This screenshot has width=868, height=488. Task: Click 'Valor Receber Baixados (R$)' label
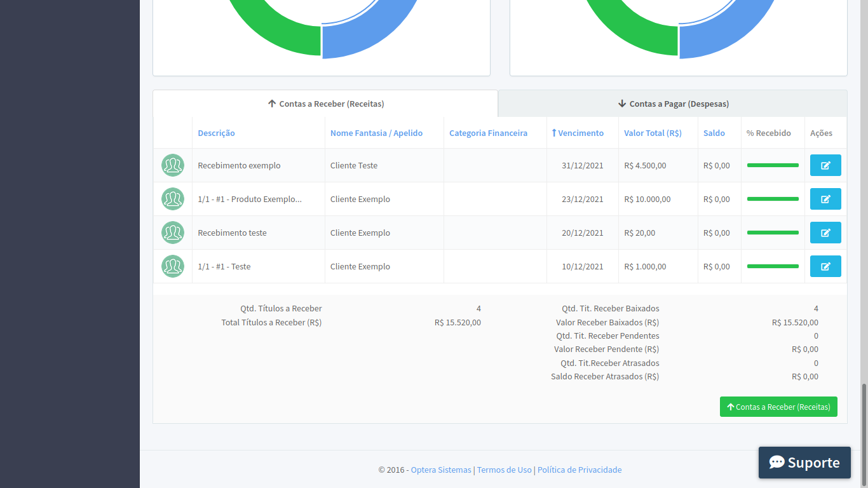coord(607,322)
